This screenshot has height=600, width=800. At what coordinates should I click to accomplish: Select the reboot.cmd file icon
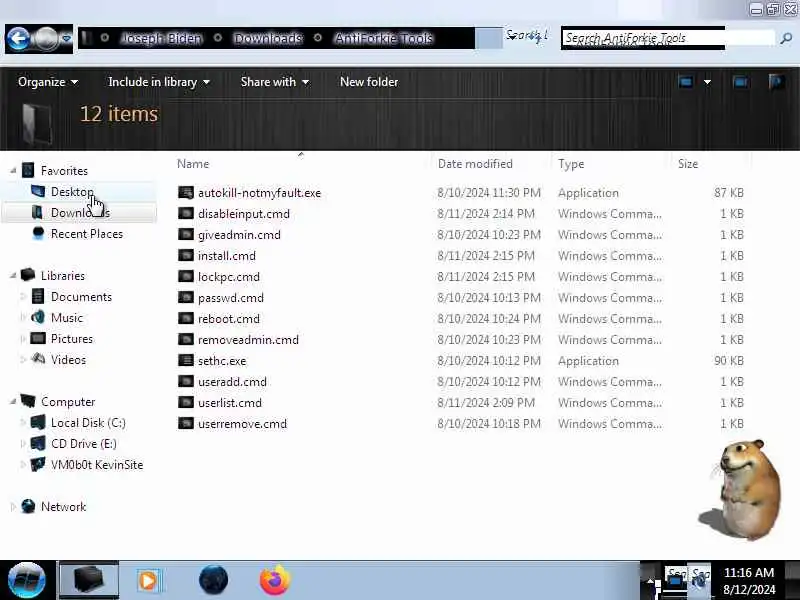click(186, 318)
